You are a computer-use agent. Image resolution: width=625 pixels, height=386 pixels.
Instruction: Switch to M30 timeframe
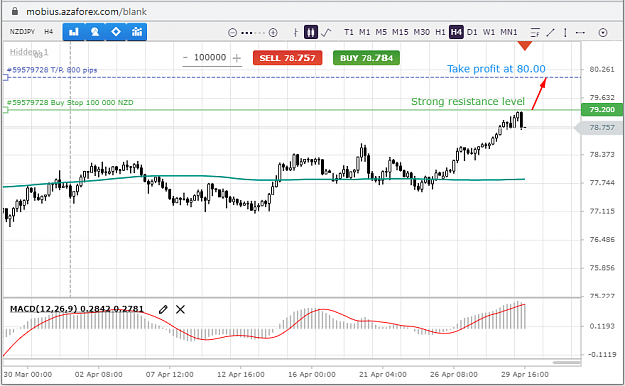point(422,32)
